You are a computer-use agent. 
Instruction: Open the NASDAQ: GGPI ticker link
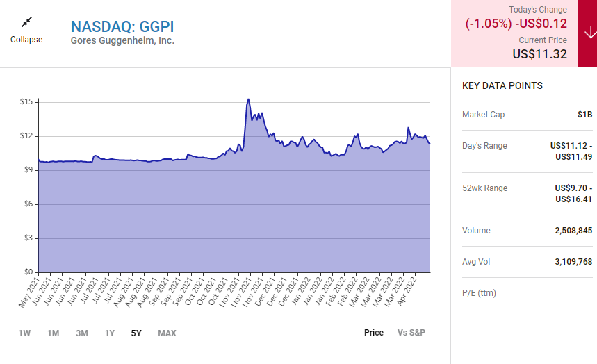click(x=122, y=26)
